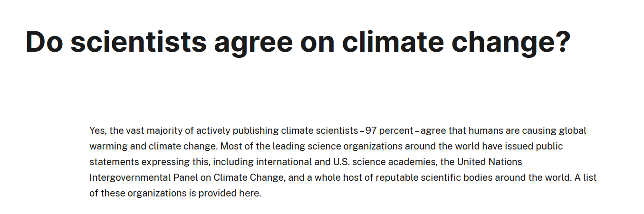Click the heading 'Do scientists agree on climate change?'

coord(298,42)
